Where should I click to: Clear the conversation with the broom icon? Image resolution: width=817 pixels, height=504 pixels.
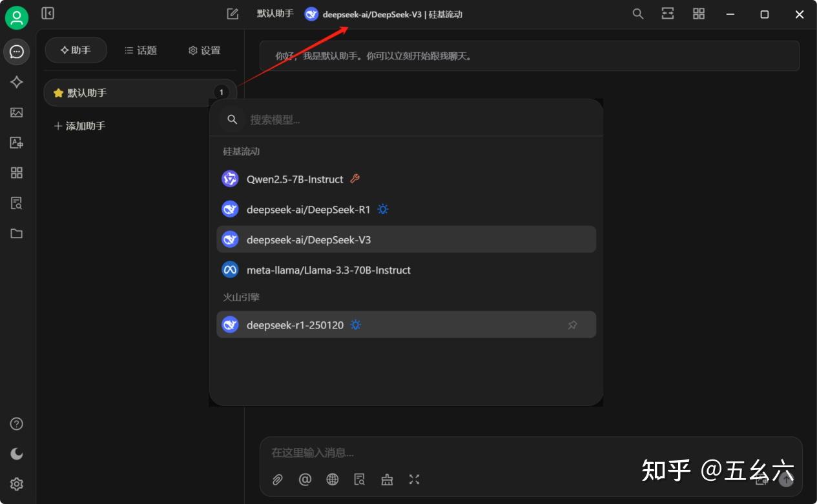click(386, 479)
